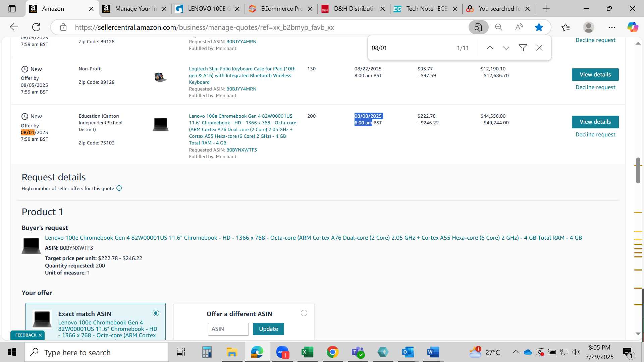Open Buyer's request Lenovo Chromebook title link
Viewport: 644px width, 362px height.
point(313,238)
